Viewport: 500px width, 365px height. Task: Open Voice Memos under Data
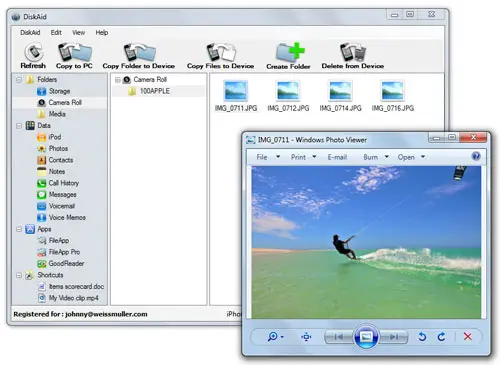point(61,217)
